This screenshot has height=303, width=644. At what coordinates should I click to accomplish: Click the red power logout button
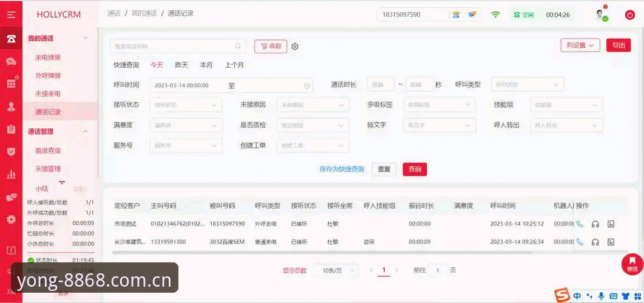(629, 15)
